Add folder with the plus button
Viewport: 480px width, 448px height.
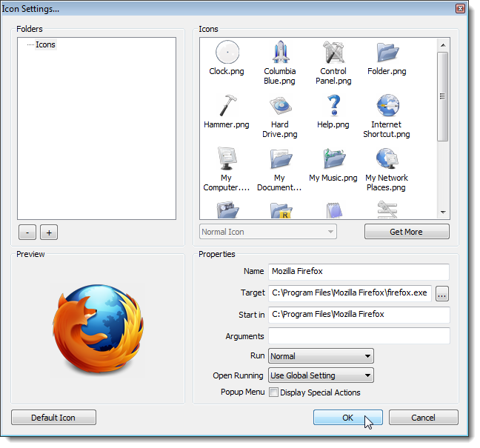point(49,233)
